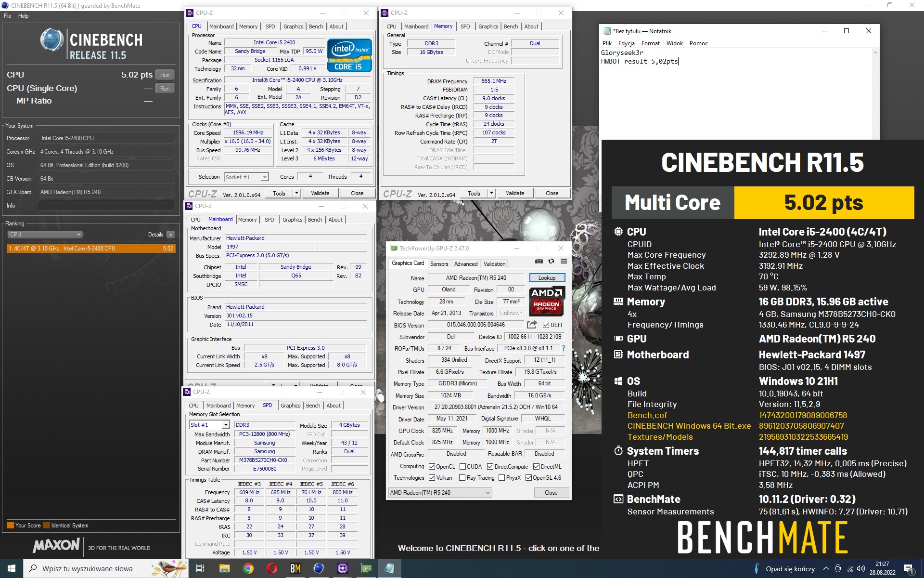The height and width of the screenshot is (578, 924).
Task: Switch to CPU-Z taskbar icon
Action: point(343,568)
